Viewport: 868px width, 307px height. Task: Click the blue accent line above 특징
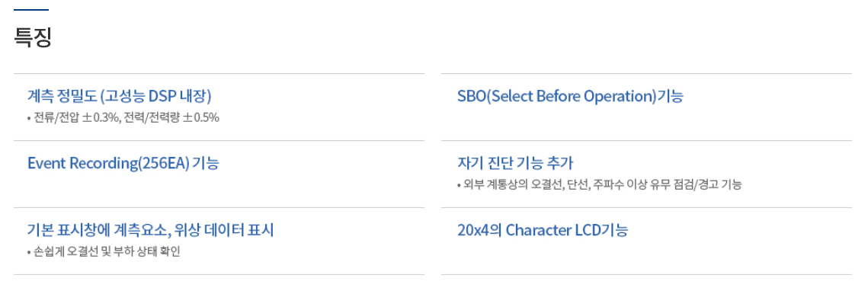tap(31, 10)
